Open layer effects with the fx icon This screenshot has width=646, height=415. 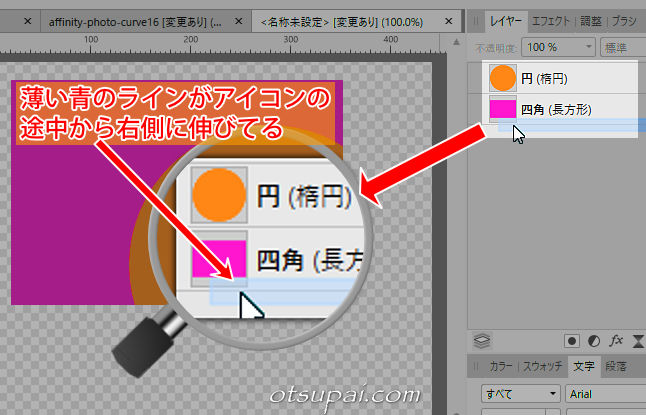(x=617, y=339)
